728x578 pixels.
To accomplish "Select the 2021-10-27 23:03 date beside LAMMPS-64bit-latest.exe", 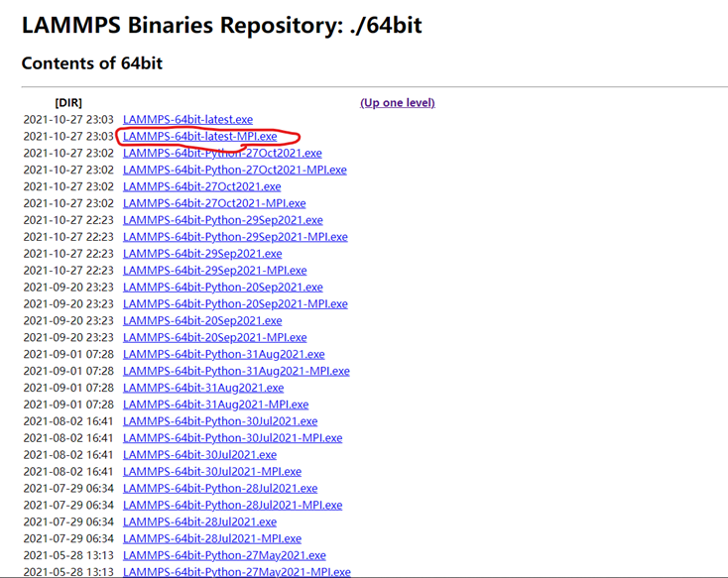I will pos(68,119).
